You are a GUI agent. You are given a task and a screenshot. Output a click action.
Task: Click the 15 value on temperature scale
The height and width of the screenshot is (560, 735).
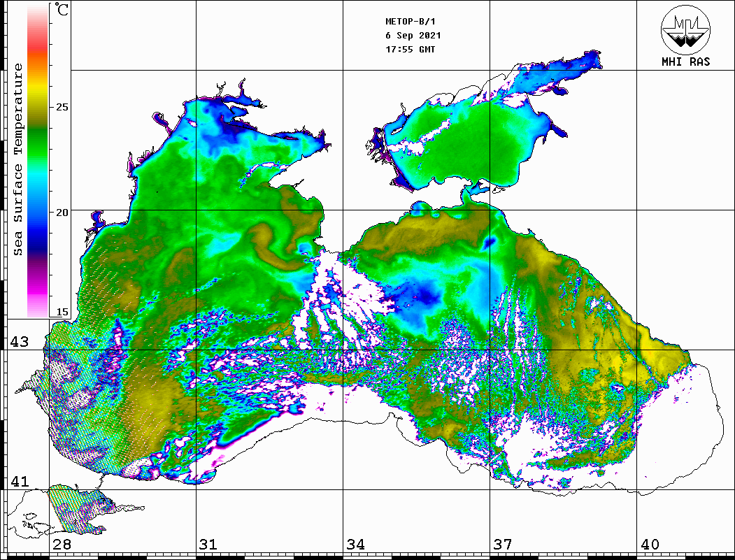pyautogui.click(x=62, y=312)
